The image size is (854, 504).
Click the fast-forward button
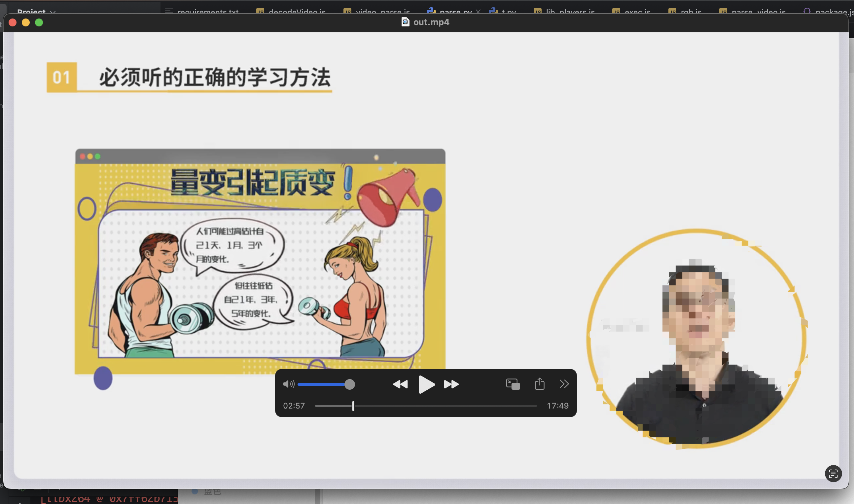[x=451, y=384]
